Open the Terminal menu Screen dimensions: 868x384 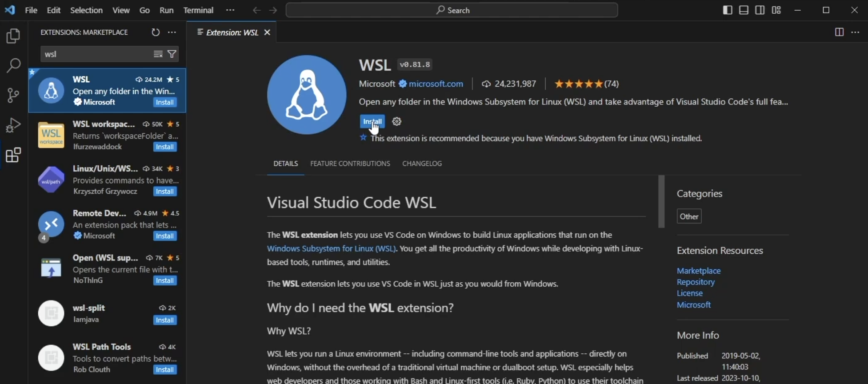click(x=198, y=10)
